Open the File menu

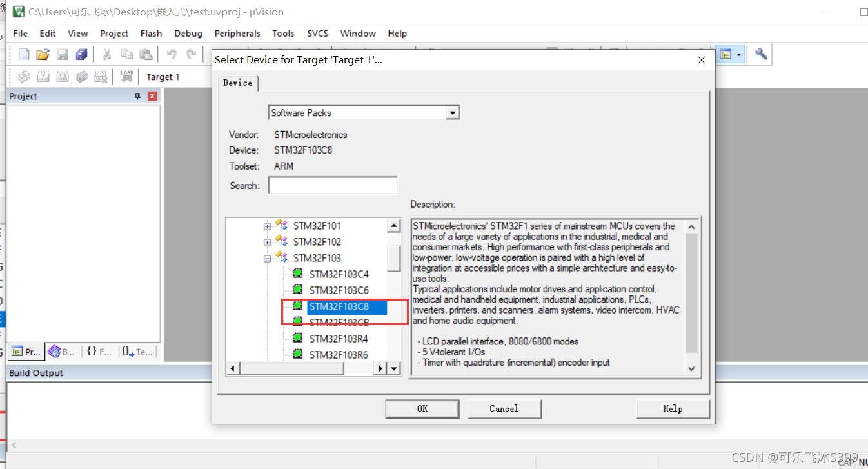tap(21, 34)
